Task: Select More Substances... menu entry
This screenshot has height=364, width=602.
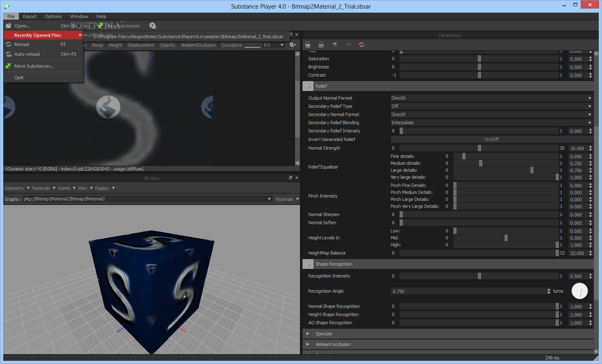Action: [x=43, y=66]
